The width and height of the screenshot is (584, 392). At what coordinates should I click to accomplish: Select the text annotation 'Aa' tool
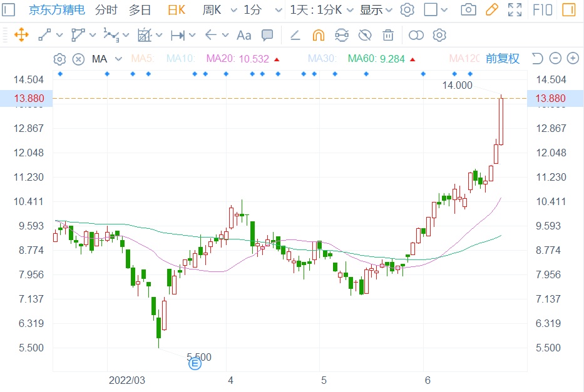[243, 35]
